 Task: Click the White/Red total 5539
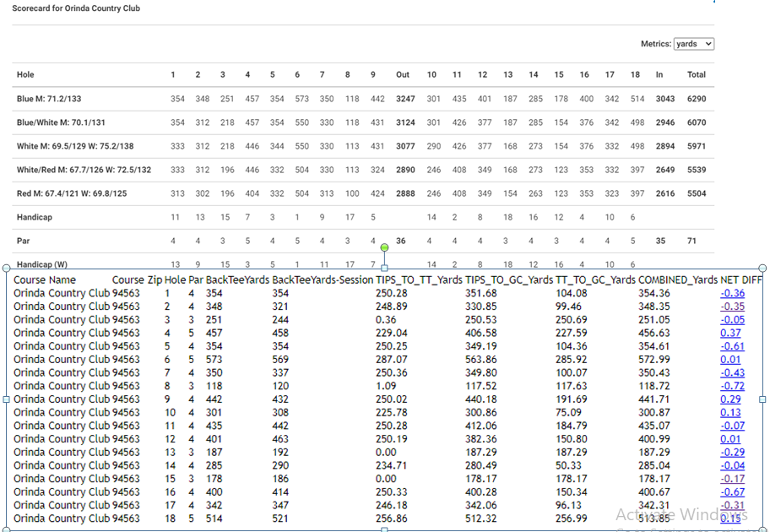[x=697, y=170]
